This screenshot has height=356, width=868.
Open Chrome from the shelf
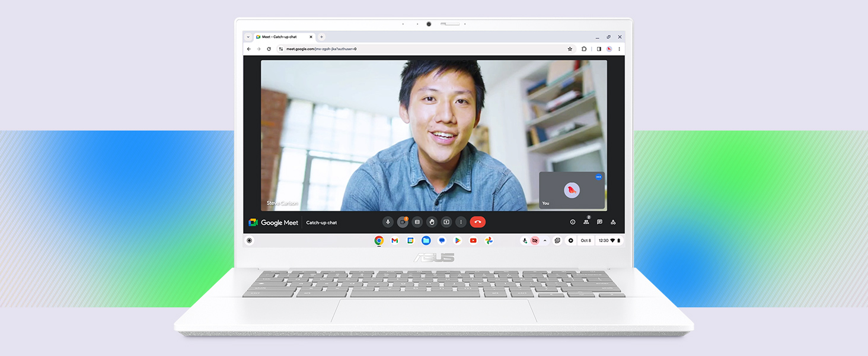[379, 240]
